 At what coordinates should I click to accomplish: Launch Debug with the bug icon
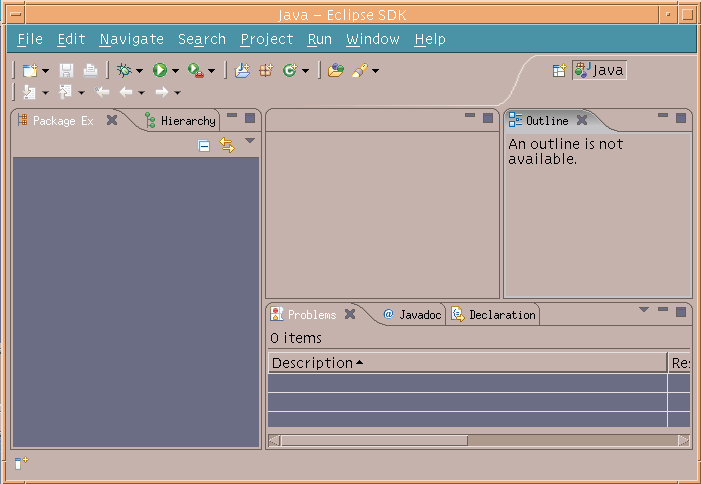click(124, 71)
